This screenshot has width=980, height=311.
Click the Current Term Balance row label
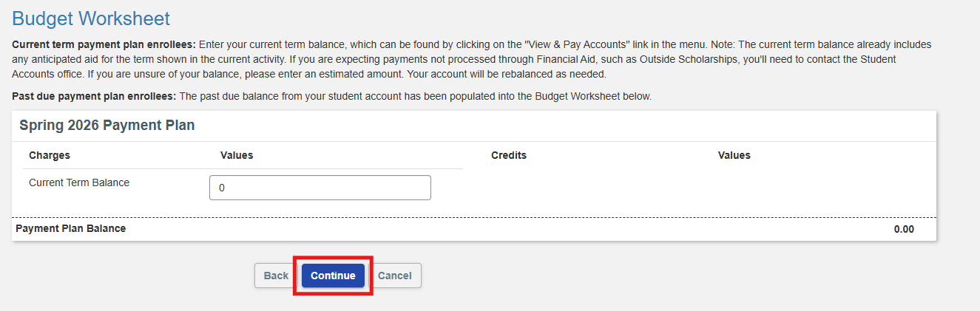[x=79, y=182]
